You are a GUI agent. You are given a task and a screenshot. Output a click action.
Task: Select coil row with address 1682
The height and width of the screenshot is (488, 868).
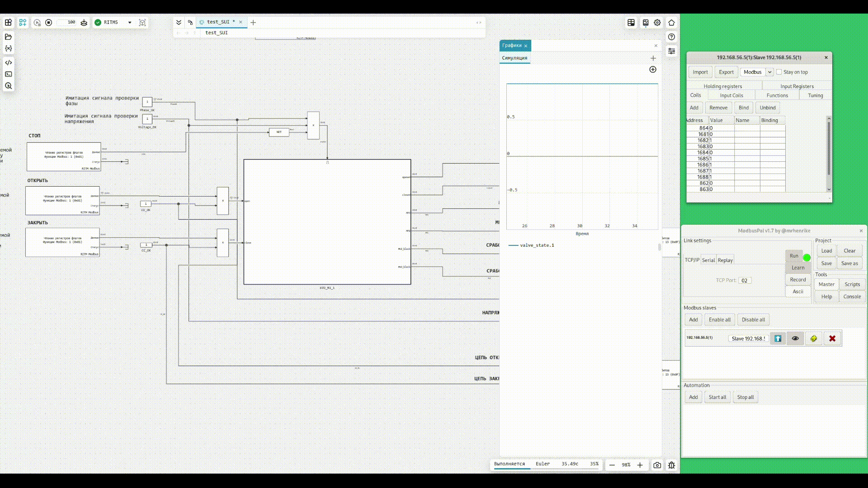pos(736,141)
